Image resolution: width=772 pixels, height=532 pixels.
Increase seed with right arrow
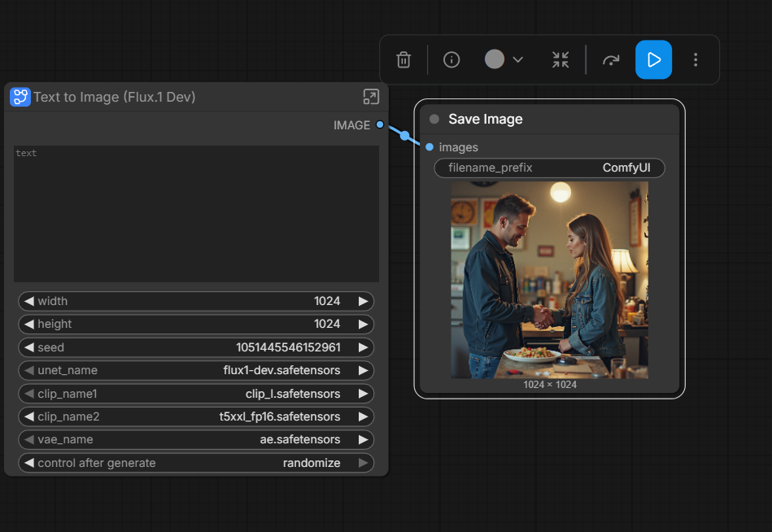coord(364,347)
